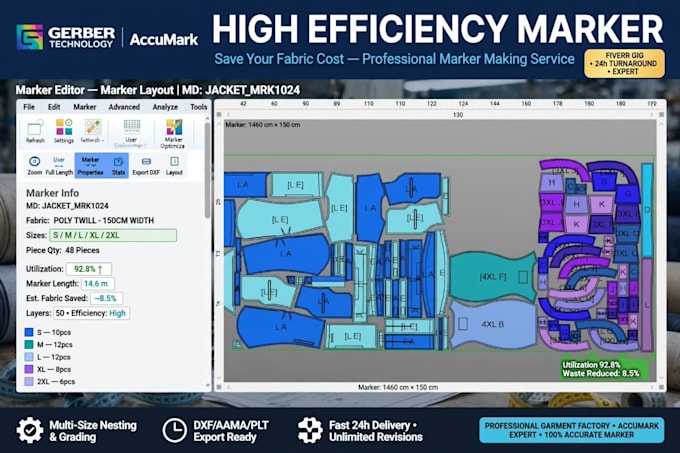Click the left panel vertical scrollbar
Image resolution: width=680 pixels, height=453 pixels.
coord(207,169)
